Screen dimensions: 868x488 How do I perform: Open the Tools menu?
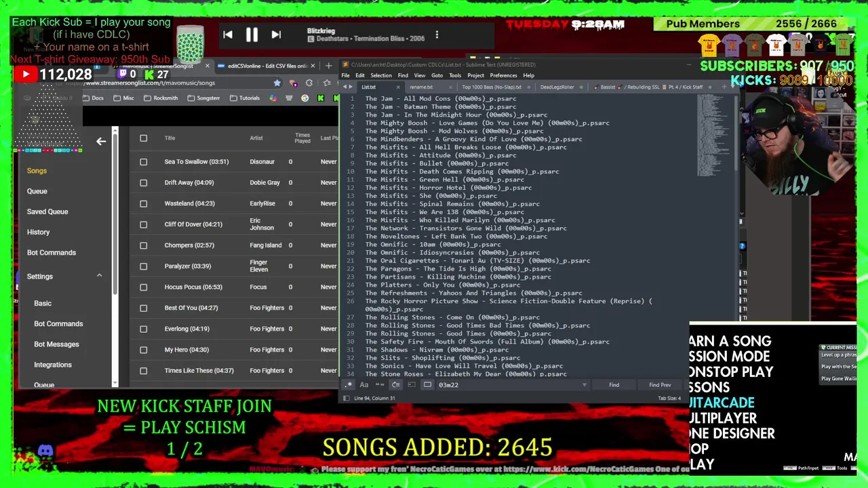[x=455, y=75]
